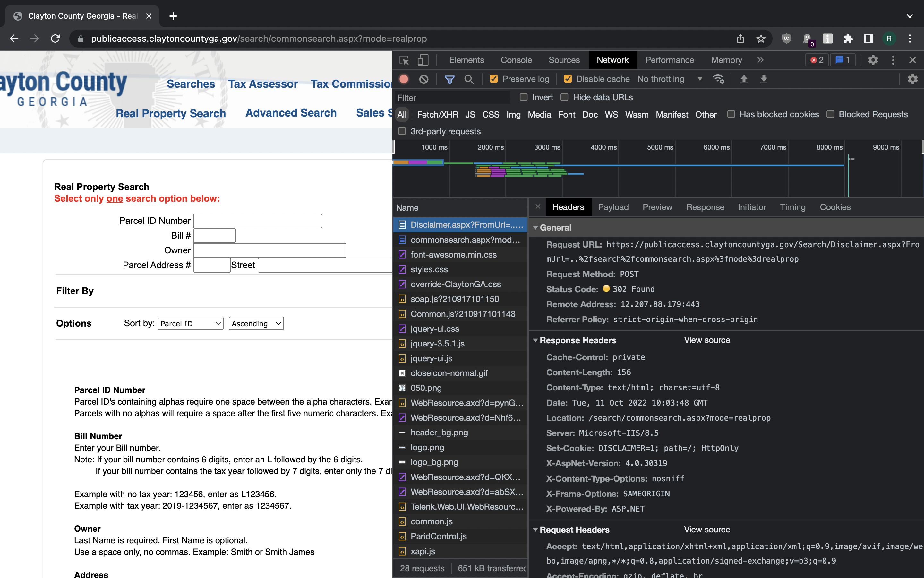The height and width of the screenshot is (578, 924).
Task: Switch to the Console tab
Action: (x=516, y=60)
